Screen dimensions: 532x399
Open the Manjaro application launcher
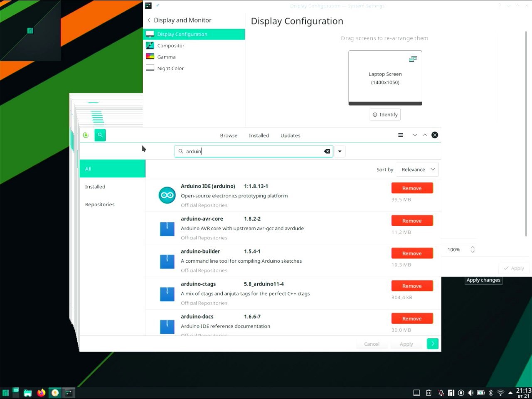[x=6, y=393]
